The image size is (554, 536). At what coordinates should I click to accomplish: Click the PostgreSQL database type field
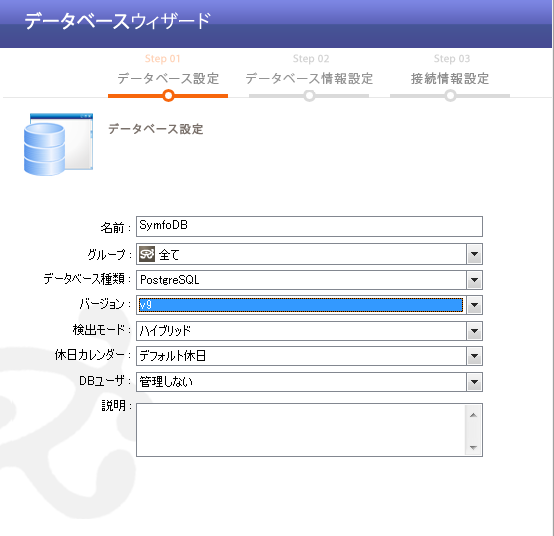click(x=301, y=280)
